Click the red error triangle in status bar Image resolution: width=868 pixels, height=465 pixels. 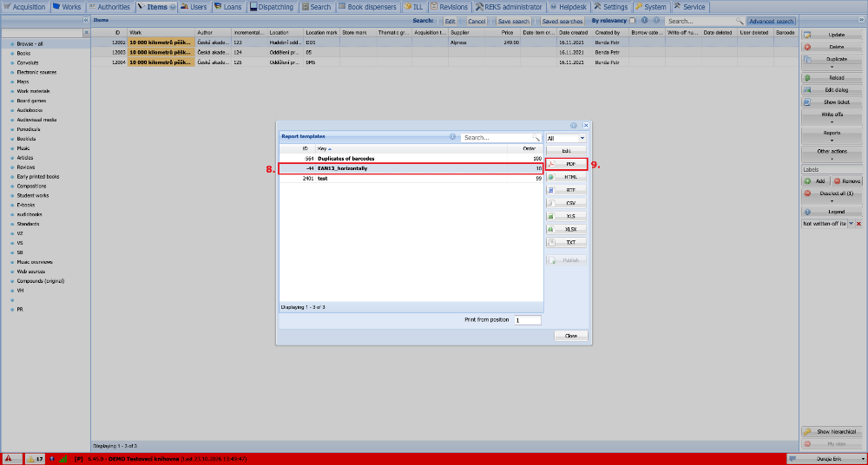pos(10,459)
